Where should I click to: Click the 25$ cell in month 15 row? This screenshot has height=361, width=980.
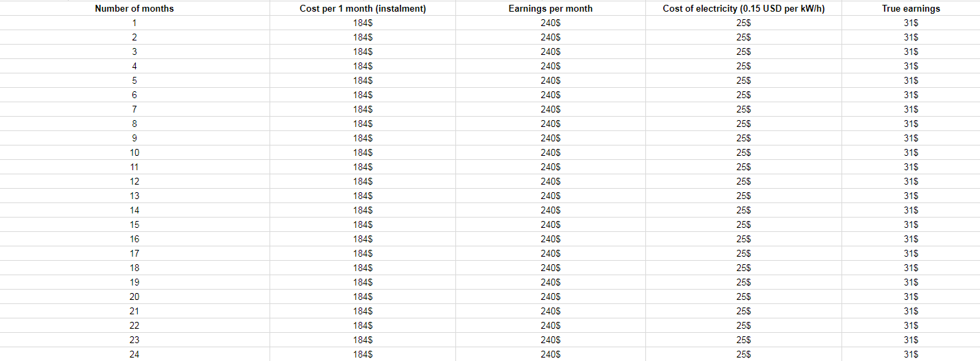[x=743, y=224]
